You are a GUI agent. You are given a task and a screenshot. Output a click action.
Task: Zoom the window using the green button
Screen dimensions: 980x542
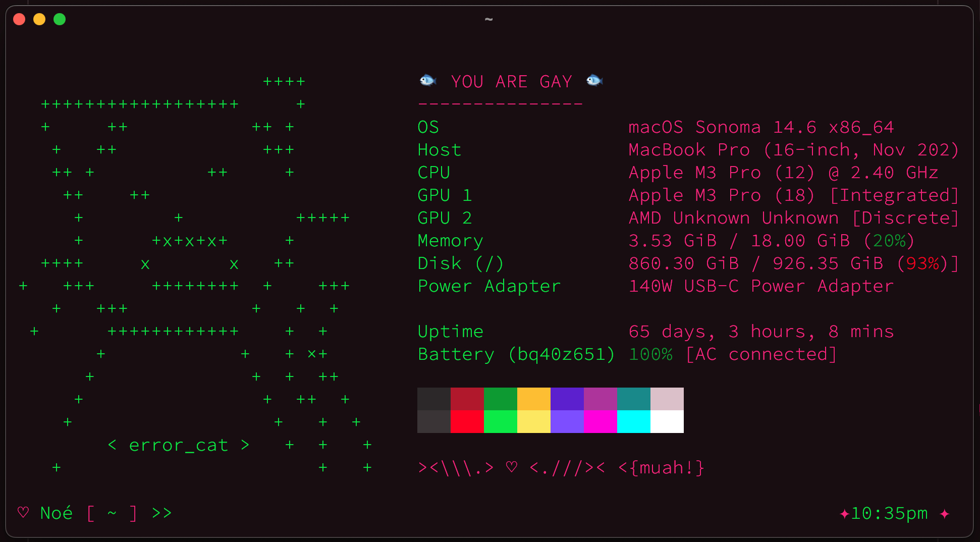click(60, 19)
